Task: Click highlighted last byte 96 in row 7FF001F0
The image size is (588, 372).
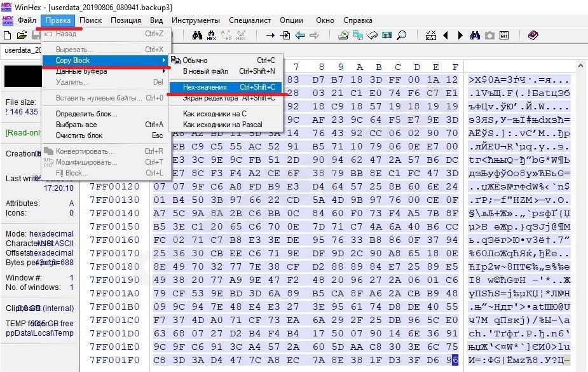Action: tap(452, 360)
